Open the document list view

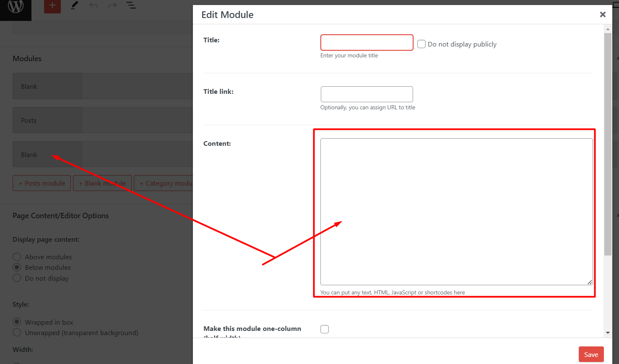[x=131, y=5]
